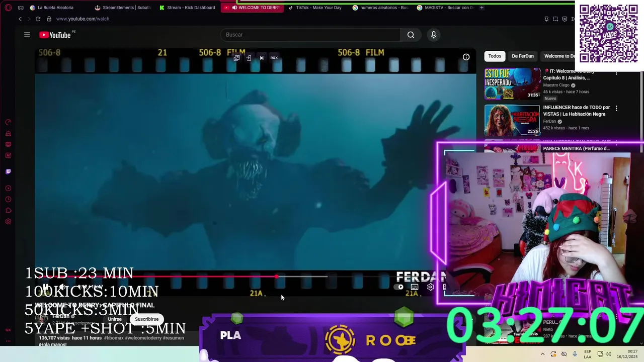Open YouTube player settings gear
The width and height of the screenshot is (644, 362).
pos(431,287)
